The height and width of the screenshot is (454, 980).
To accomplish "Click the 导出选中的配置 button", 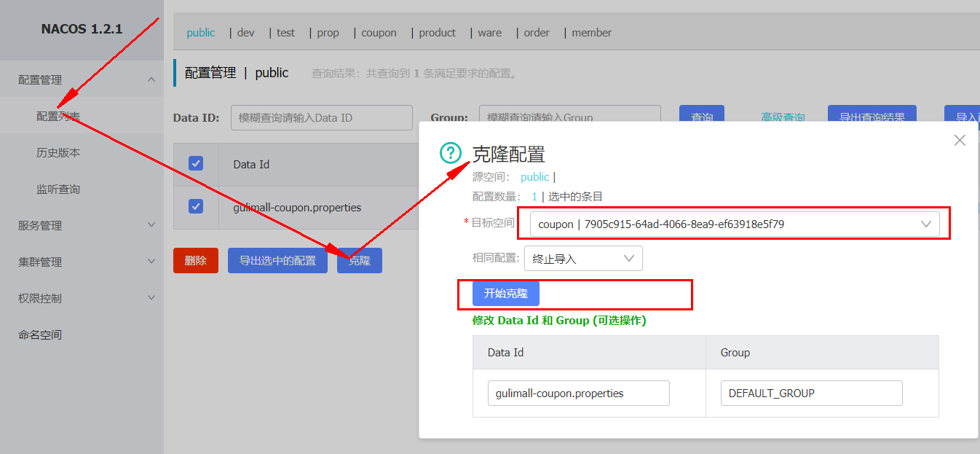I will (x=277, y=260).
